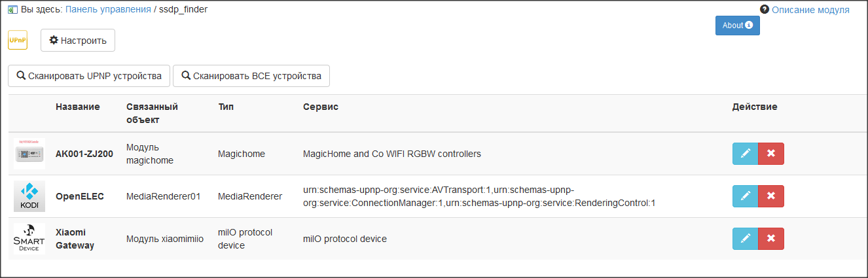Remove the Xiaomi Gateway device

(x=770, y=239)
